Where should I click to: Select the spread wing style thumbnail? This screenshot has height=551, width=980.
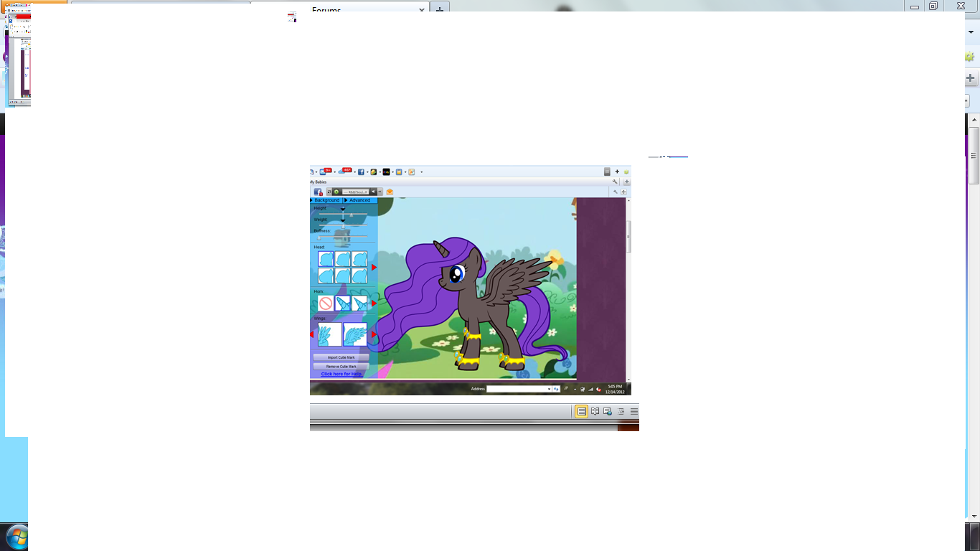tap(355, 334)
